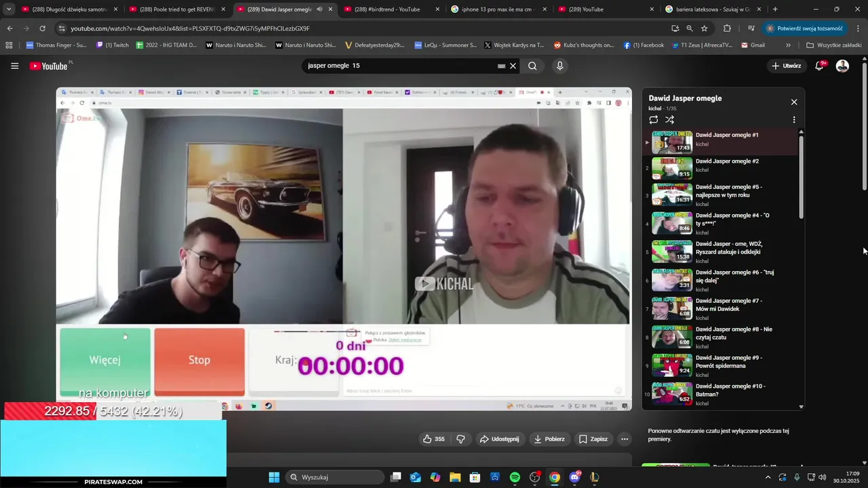This screenshot has height=488, width=868.
Task: Focus the YouTube search input field
Action: 400,66
